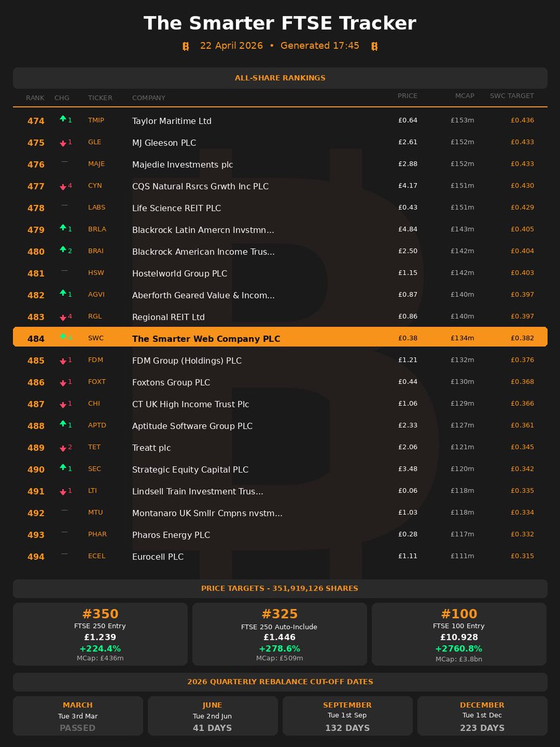The image size is (560, 747).
Task: Click the green up arrow in the SWC row
Action: click(x=63, y=336)
